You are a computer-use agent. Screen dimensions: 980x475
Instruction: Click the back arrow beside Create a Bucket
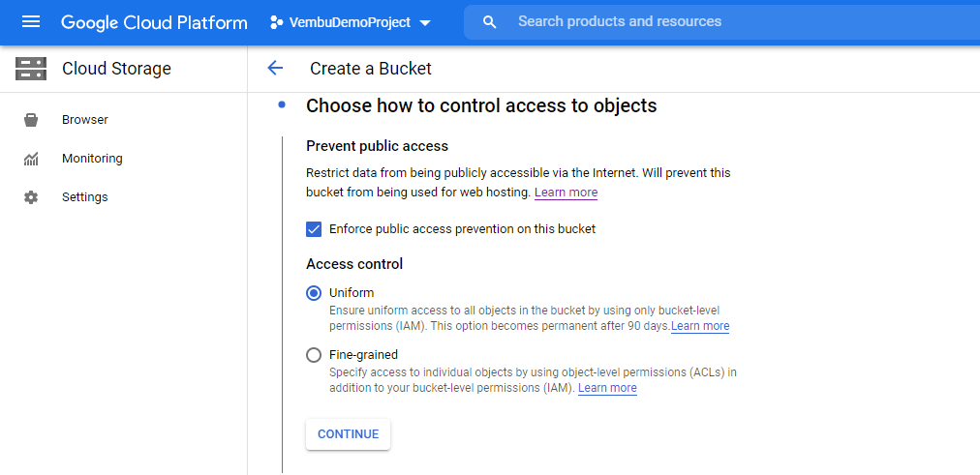pos(275,68)
